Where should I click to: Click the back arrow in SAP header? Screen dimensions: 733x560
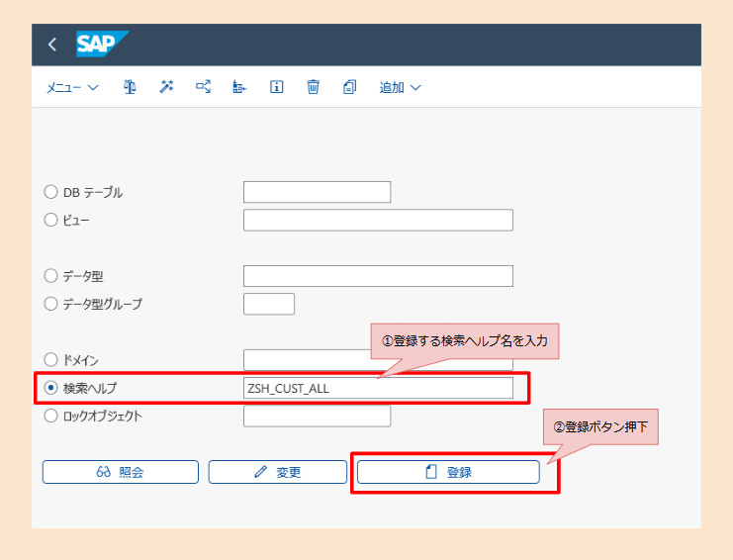52,45
